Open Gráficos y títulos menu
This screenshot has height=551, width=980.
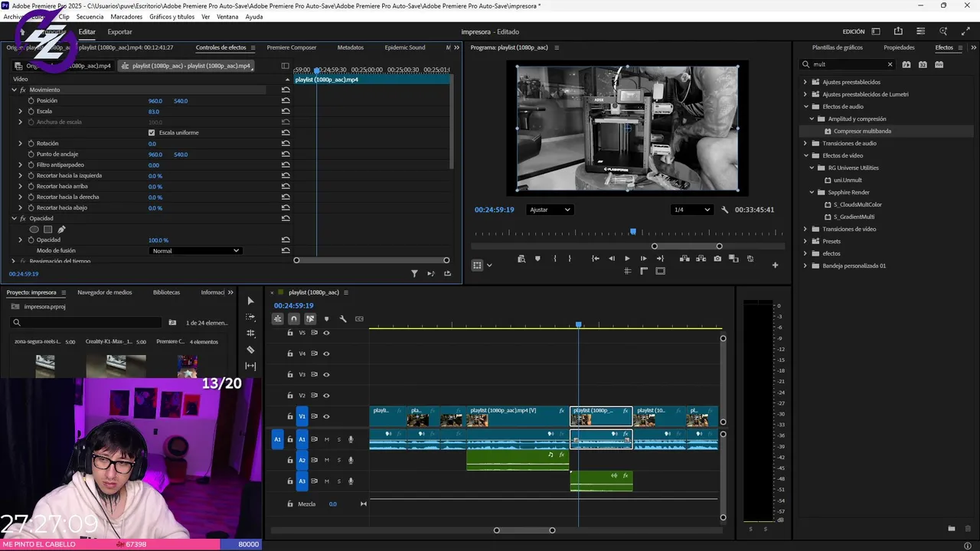[x=171, y=17]
